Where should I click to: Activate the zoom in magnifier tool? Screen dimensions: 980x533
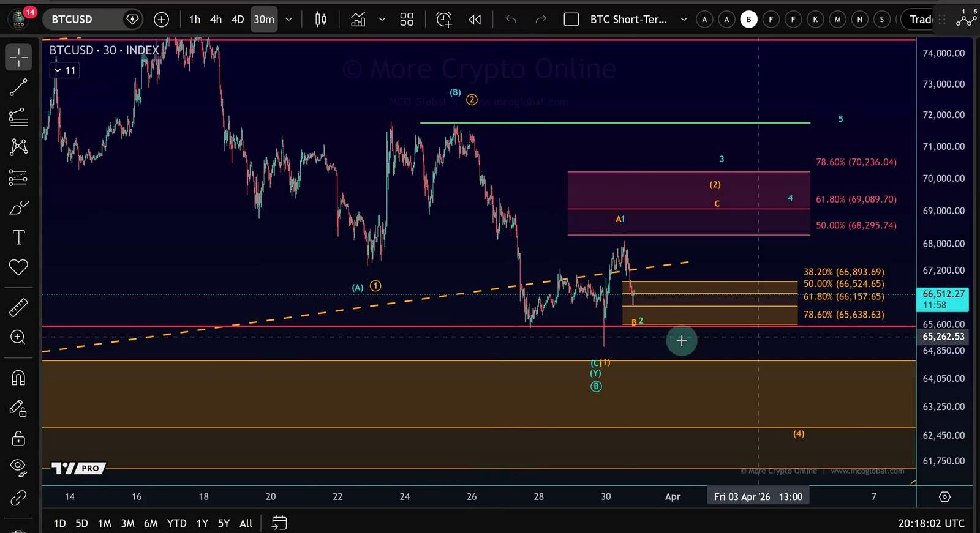coord(18,337)
